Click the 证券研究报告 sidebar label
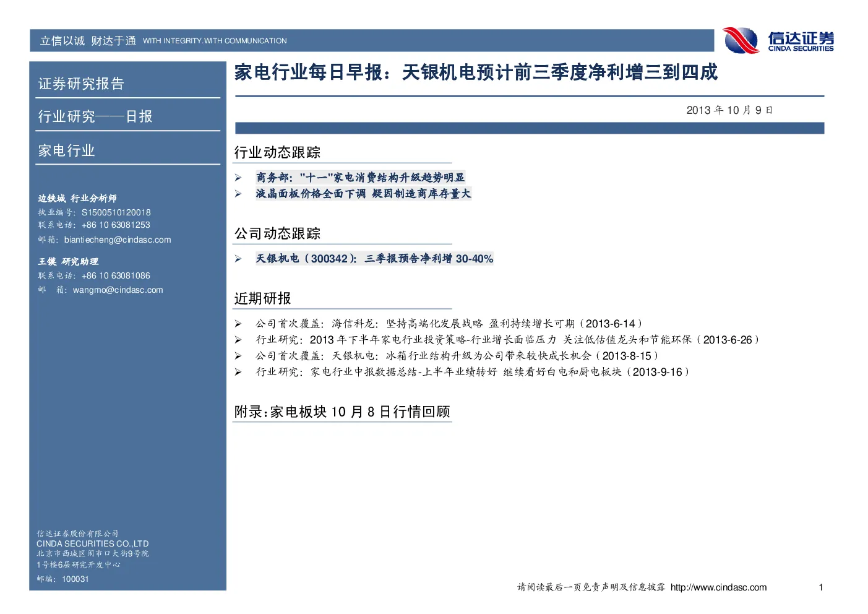The height and width of the screenshot is (614, 868). pyautogui.click(x=81, y=84)
